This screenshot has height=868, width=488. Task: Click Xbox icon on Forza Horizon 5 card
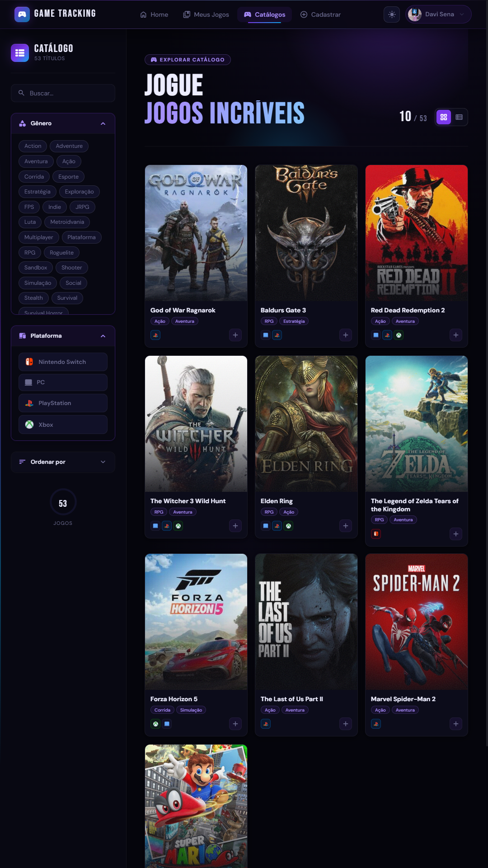(155, 724)
